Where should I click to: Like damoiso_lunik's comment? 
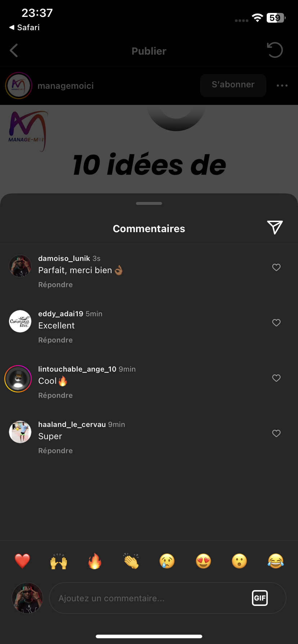(276, 267)
